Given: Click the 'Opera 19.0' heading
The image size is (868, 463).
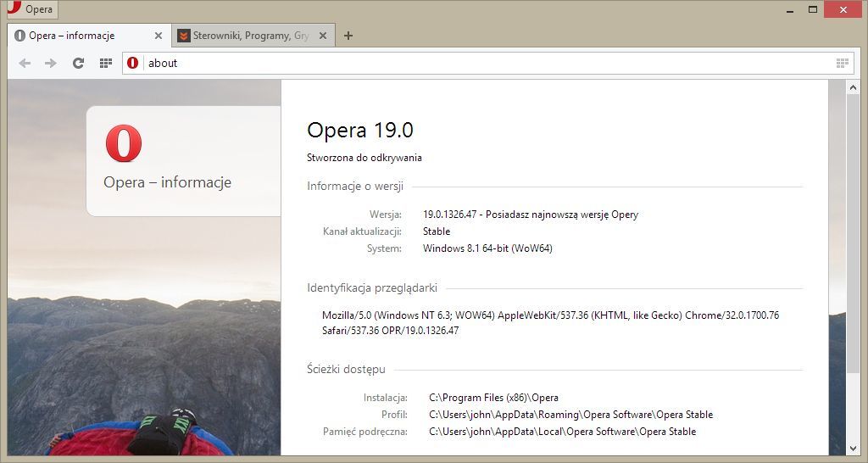Looking at the screenshot, I should [359, 130].
